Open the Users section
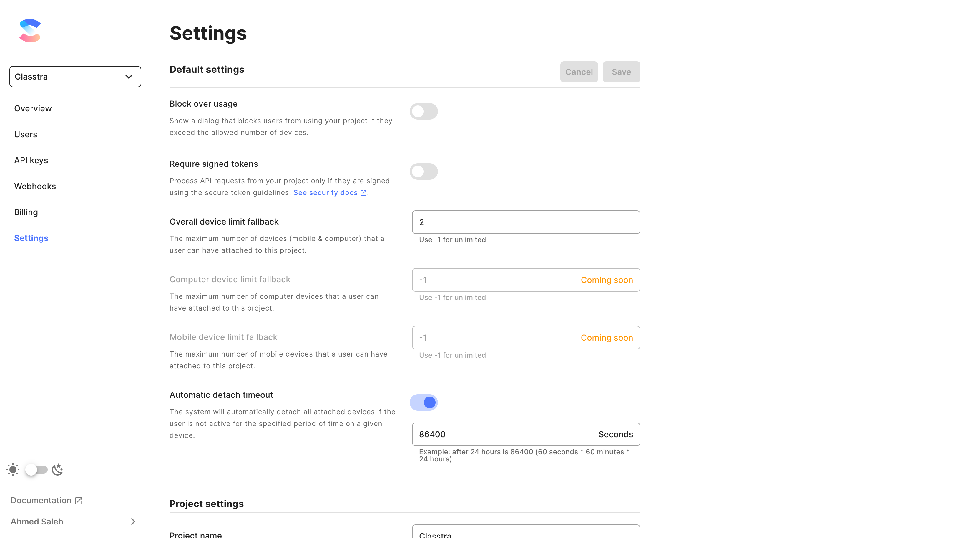This screenshot has width=980, height=538. (x=26, y=134)
